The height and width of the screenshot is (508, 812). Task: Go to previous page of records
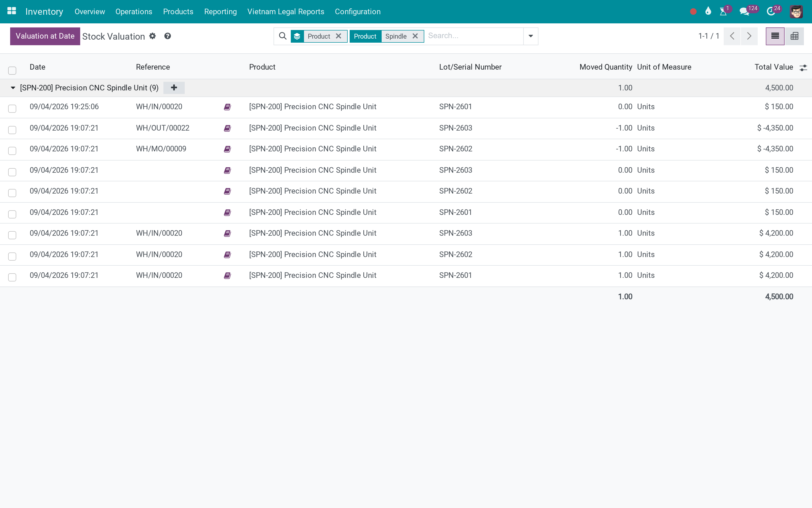732,36
